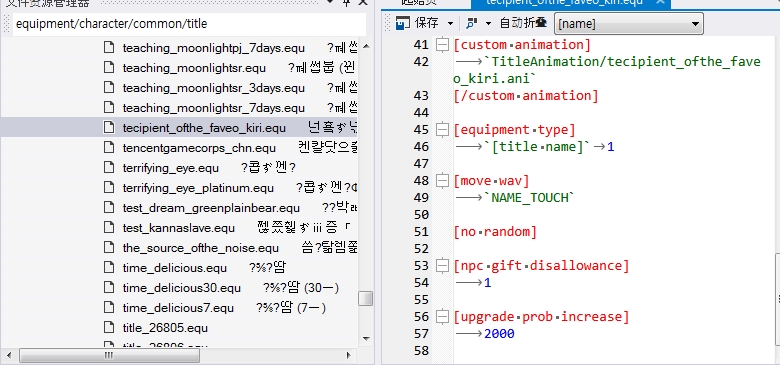Image resolution: width=780 pixels, height=365 pixels.
Task: Click the `NAME_TOUCH` value on line 49
Action: click(530, 197)
